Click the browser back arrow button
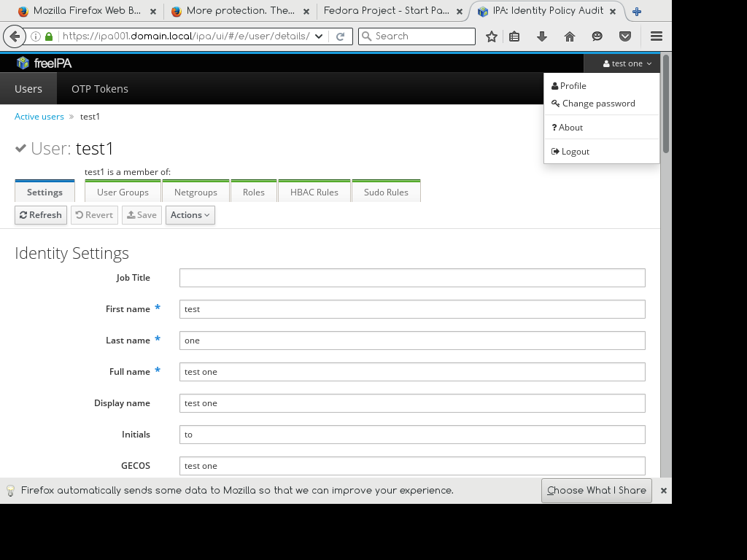Screen dimensions: 747x560 tap(15, 36)
